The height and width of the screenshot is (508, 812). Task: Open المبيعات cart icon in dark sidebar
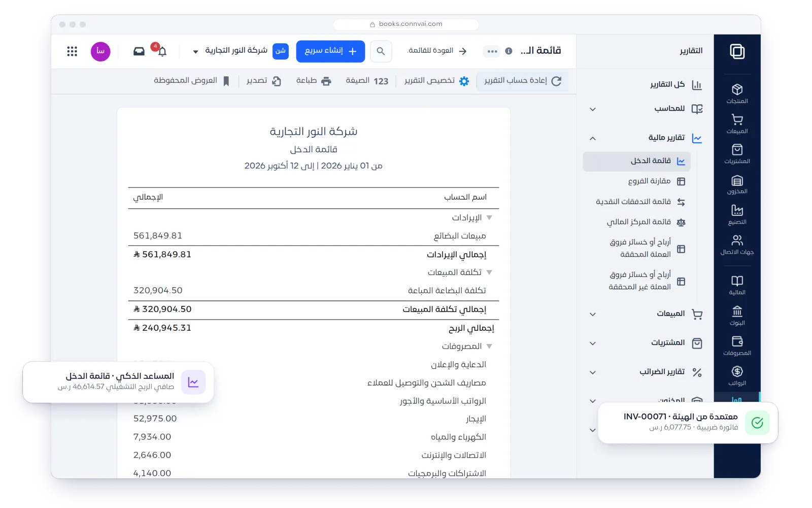tap(737, 124)
